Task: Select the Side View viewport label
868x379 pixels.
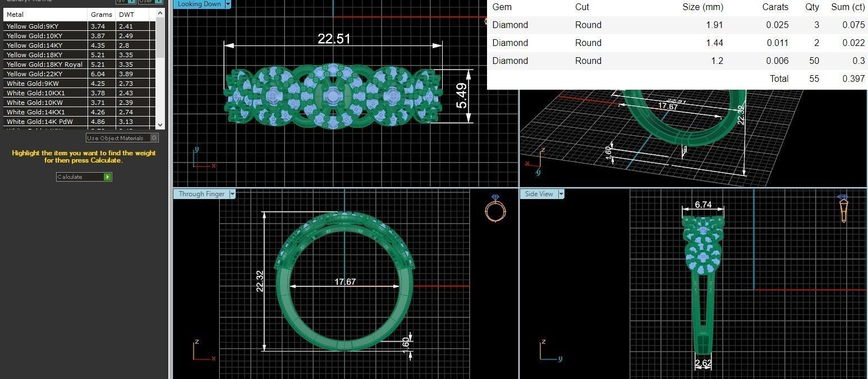Action: click(539, 194)
